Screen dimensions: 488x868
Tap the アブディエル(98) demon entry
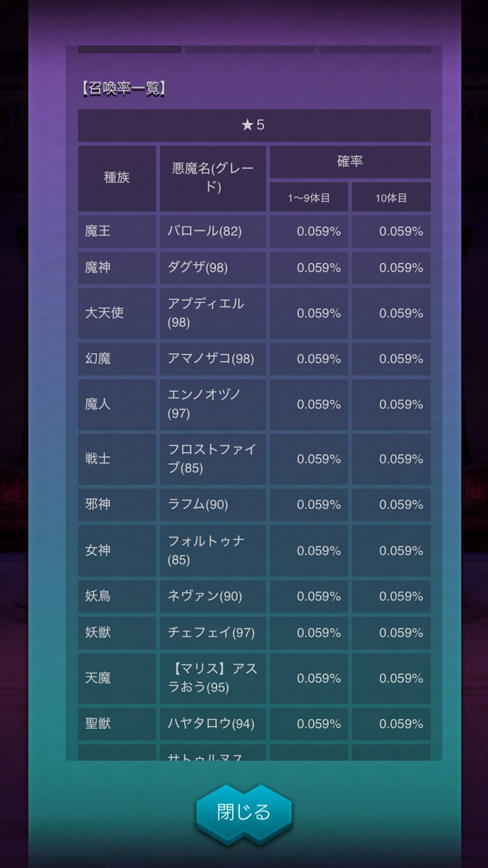(x=213, y=313)
